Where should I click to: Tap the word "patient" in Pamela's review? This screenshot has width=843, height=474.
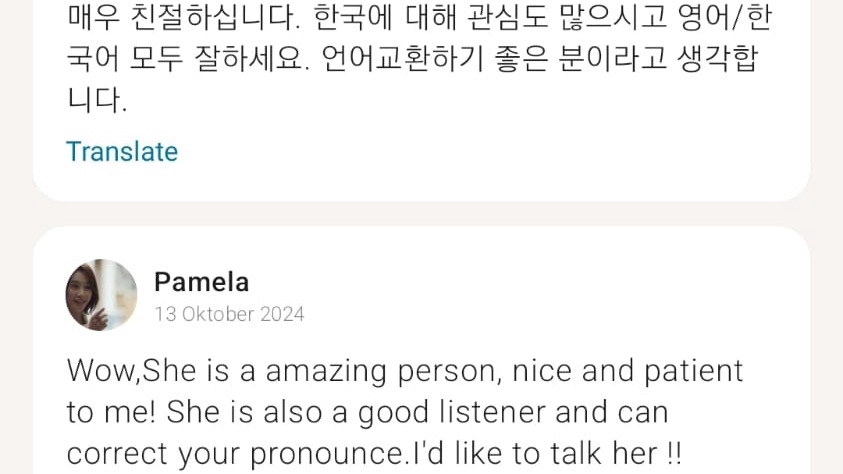[690, 371]
